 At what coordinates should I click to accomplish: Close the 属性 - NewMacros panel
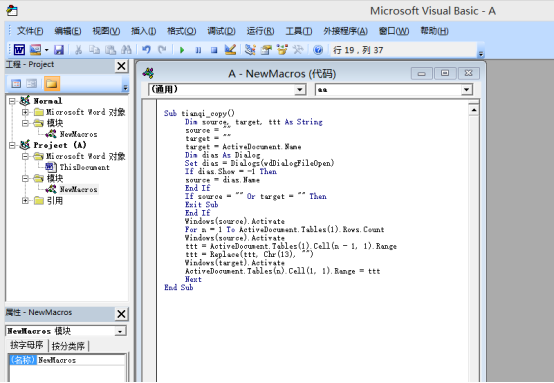121,314
